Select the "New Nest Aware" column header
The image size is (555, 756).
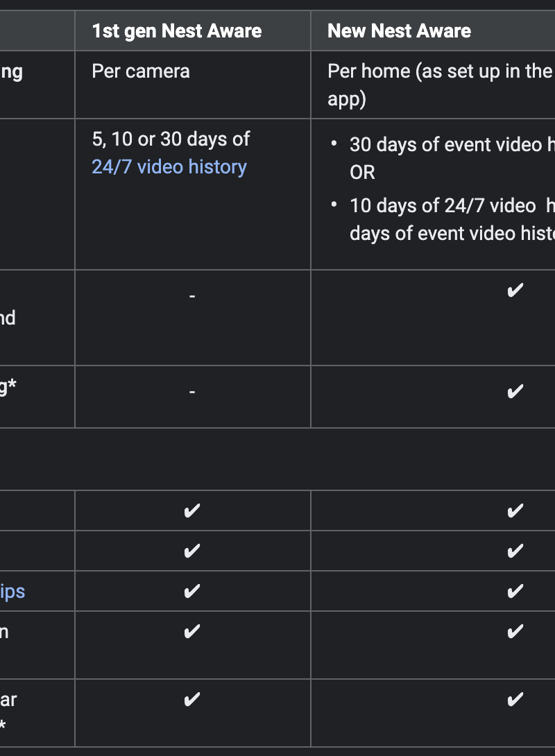click(399, 31)
